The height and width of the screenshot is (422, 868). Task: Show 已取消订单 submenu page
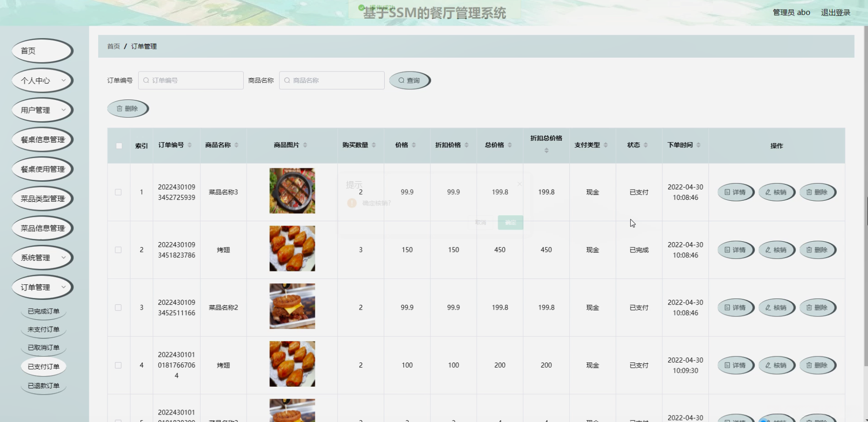tap(44, 348)
